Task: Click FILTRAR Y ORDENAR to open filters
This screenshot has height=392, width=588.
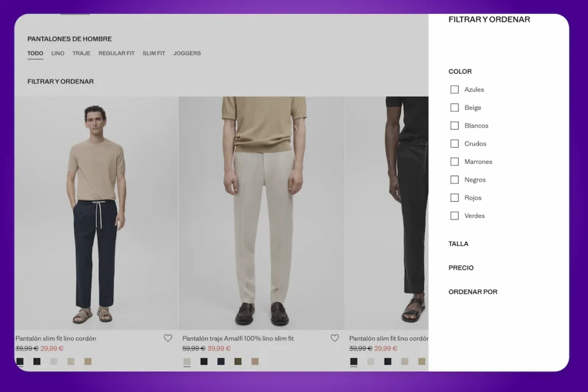Action: click(x=61, y=82)
